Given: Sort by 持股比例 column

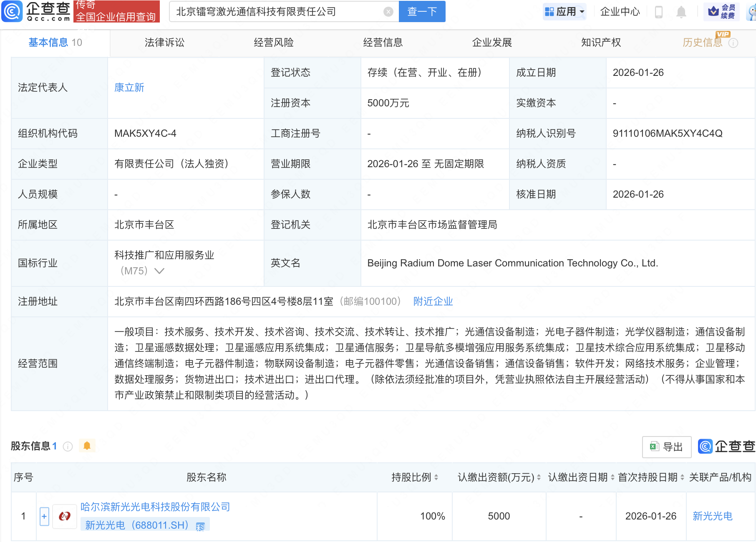Looking at the screenshot, I should tap(436, 477).
